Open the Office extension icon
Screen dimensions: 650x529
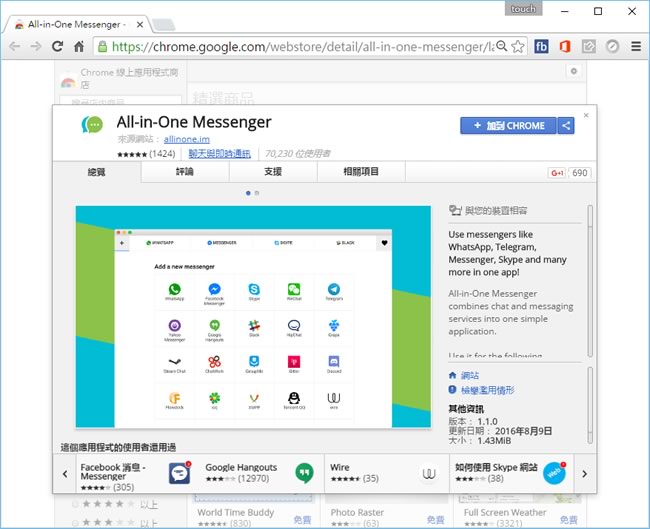pyautogui.click(x=565, y=46)
